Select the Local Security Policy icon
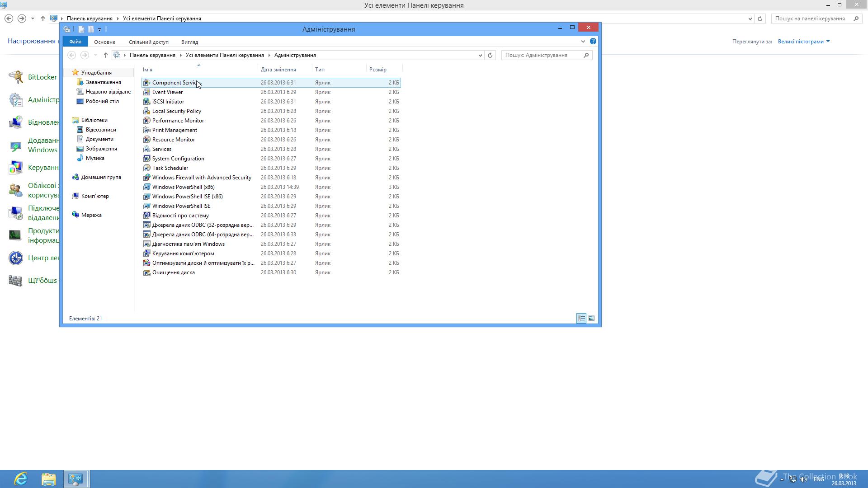Screen dimensions: 868x488 146,111
